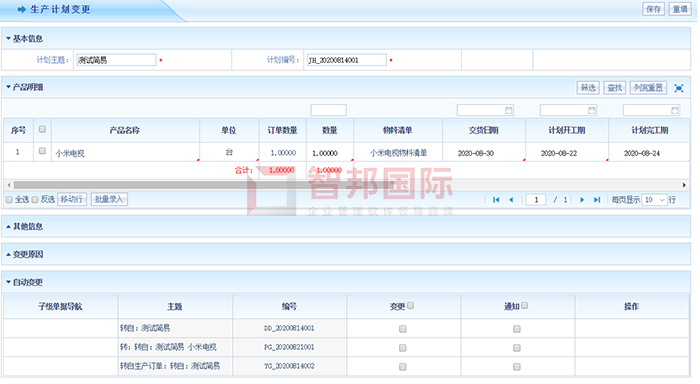The width and height of the screenshot is (700, 384).
Task: Click the 批量录入 button
Action: tap(109, 199)
